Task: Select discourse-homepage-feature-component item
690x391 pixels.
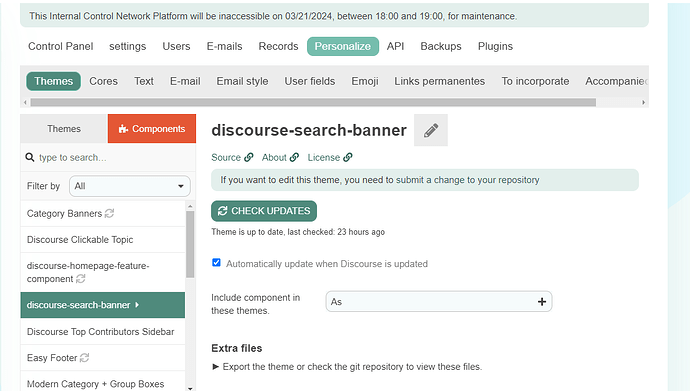Action: [x=103, y=272]
